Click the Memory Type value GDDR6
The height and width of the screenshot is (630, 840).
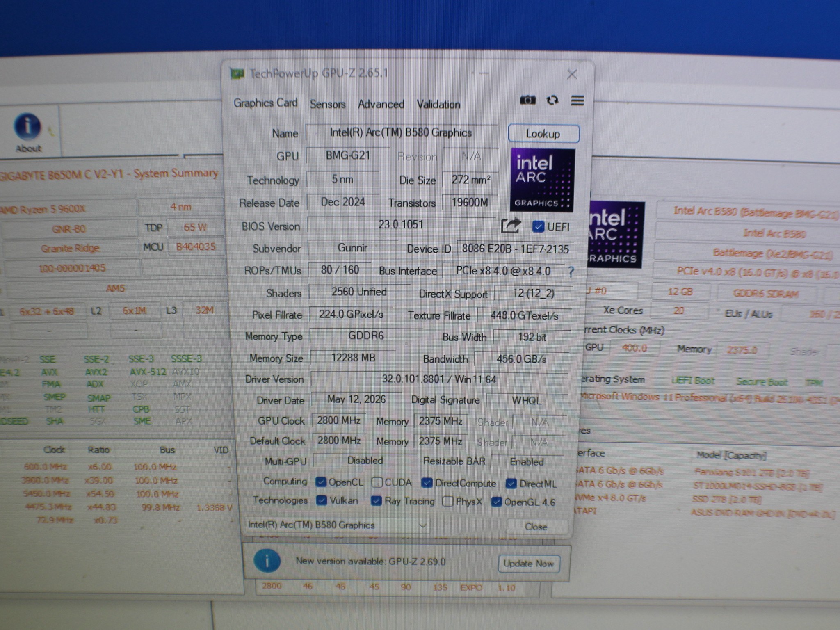[x=366, y=336]
